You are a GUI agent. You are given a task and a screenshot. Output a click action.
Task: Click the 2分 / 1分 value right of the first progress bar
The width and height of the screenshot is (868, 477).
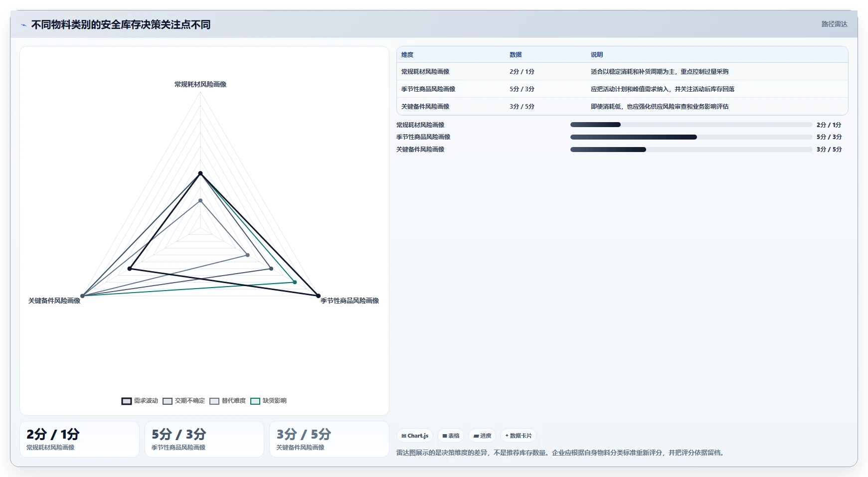(x=829, y=125)
